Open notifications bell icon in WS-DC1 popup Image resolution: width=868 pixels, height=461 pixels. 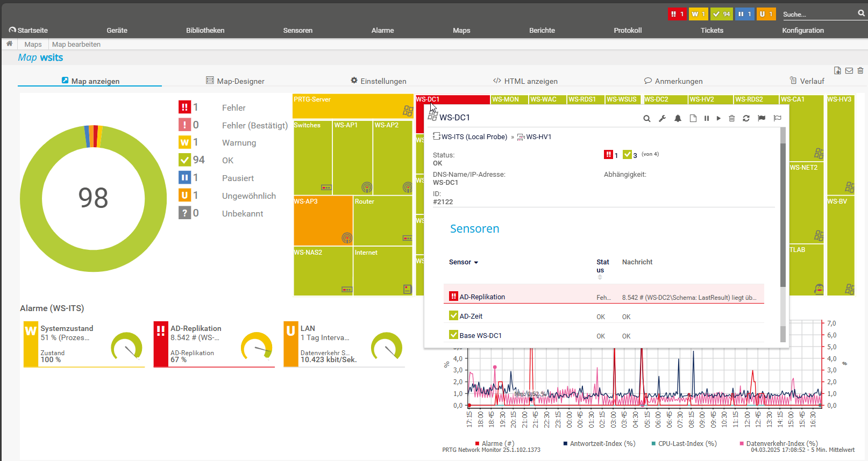[678, 118]
